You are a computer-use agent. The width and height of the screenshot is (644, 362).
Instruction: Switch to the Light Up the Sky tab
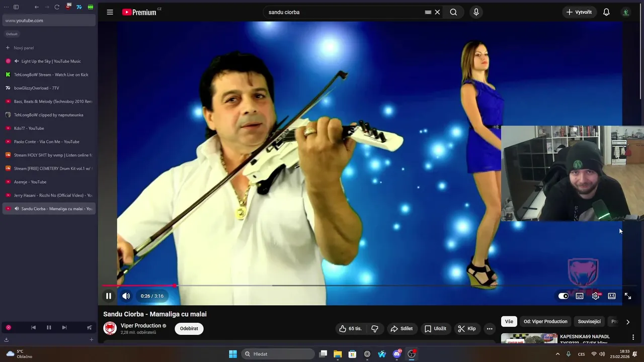tap(49, 61)
